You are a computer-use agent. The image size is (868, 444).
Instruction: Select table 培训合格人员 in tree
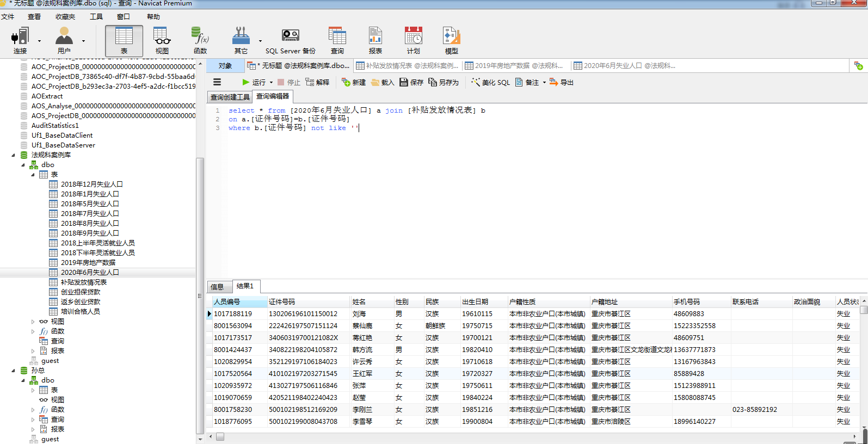pos(81,312)
